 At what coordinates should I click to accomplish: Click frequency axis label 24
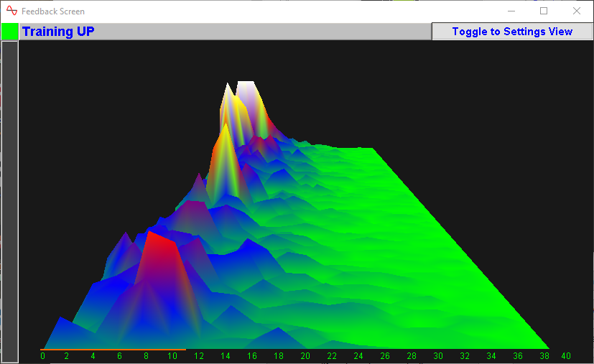click(x=358, y=356)
